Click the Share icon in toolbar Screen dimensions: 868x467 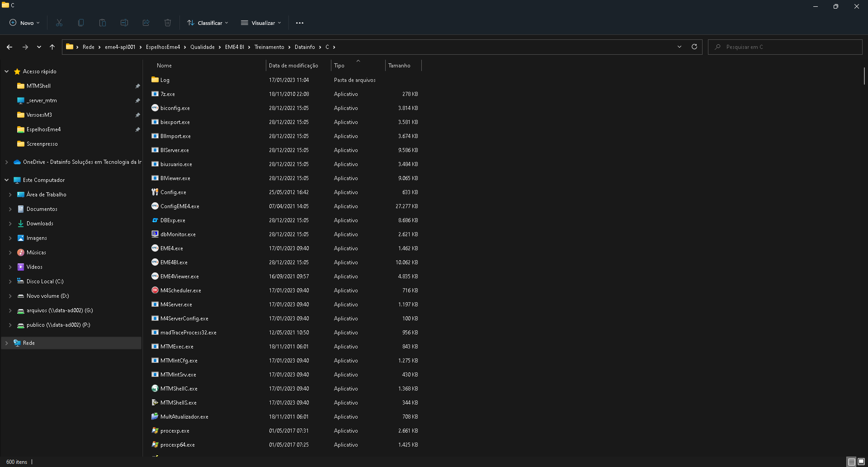(146, 23)
